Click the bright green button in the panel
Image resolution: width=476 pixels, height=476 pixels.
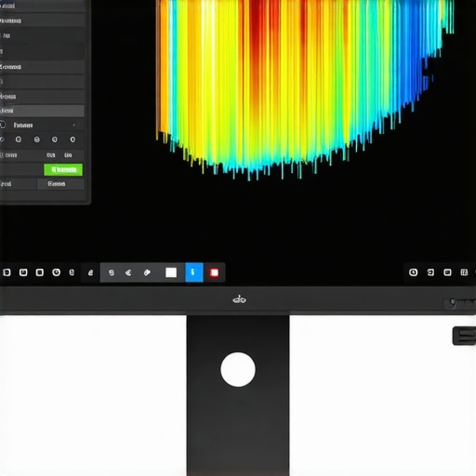coord(63,170)
